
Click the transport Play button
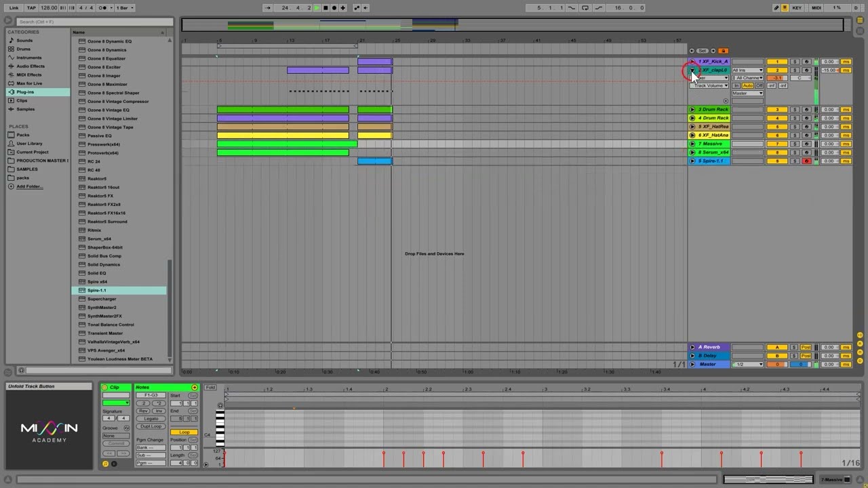[317, 7]
